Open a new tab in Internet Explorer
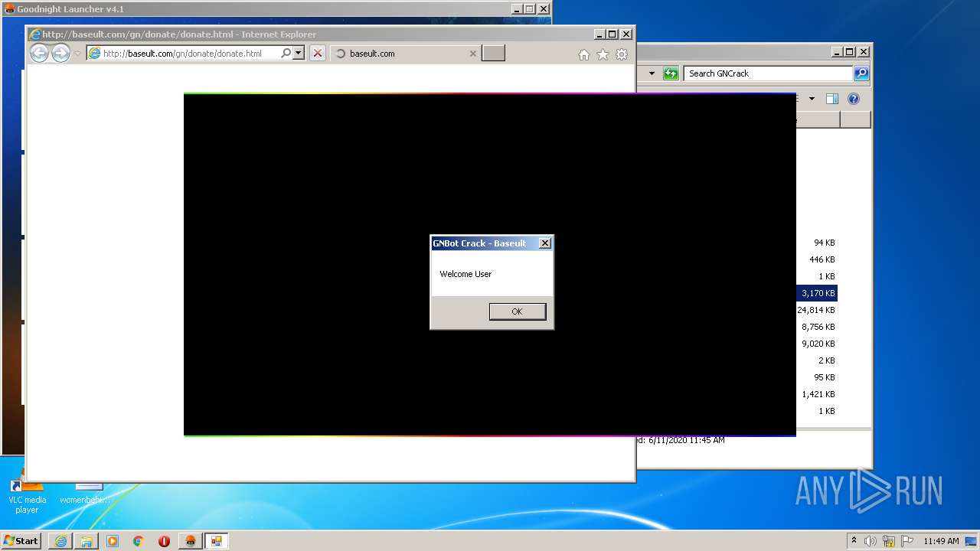 click(x=493, y=54)
